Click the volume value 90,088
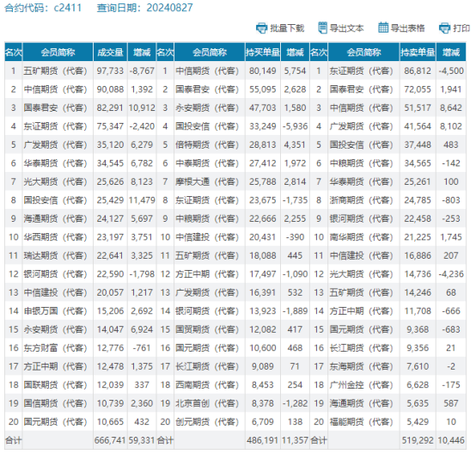 tap(110, 89)
